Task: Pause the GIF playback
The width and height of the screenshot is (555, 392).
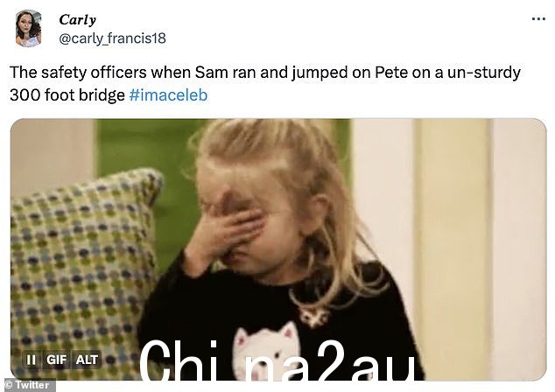Action: coord(32,360)
